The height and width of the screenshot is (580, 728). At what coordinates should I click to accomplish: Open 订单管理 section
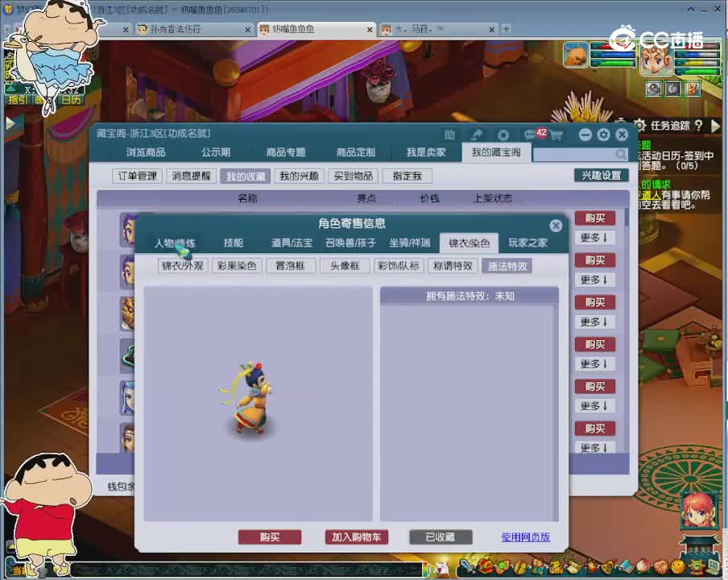point(138,176)
